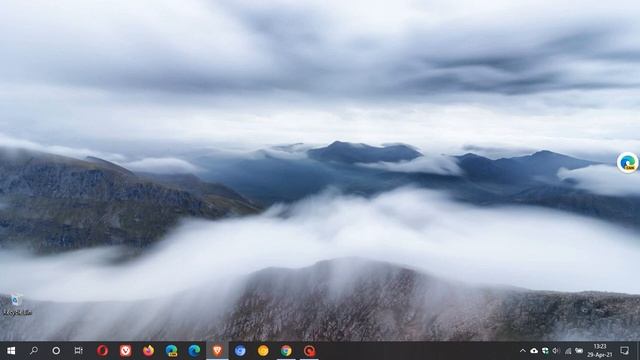This screenshot has width=640, height=360.
Task: Open taskbar search magnifier
Action: (34, 351)
